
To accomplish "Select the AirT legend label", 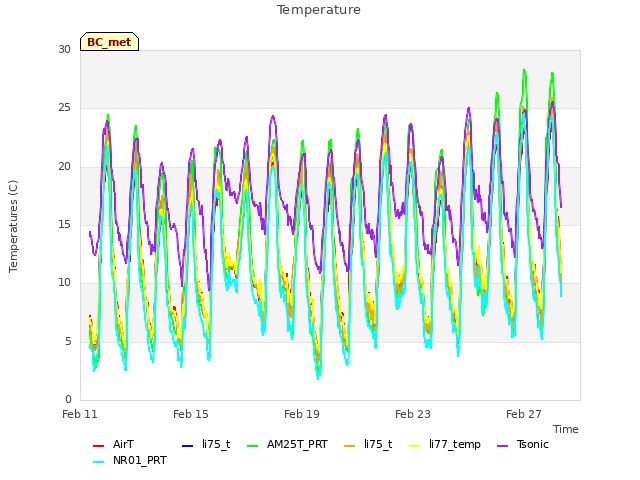I will [x=123, y=444].
